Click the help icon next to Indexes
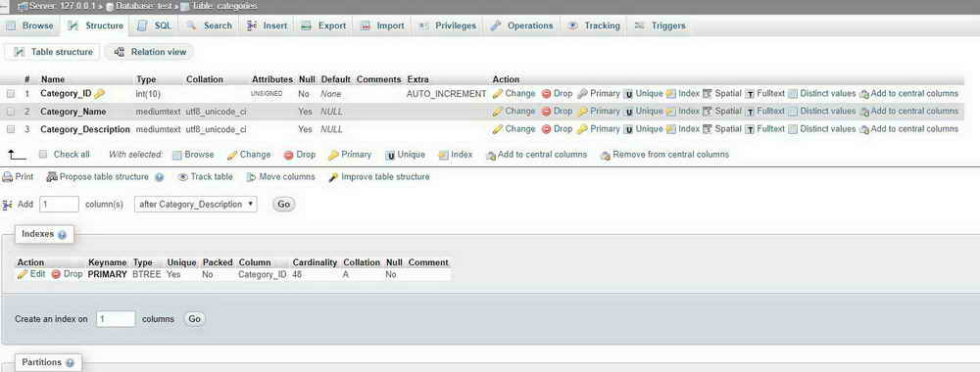Screen dimensions: 980x372 pos(62,235)
